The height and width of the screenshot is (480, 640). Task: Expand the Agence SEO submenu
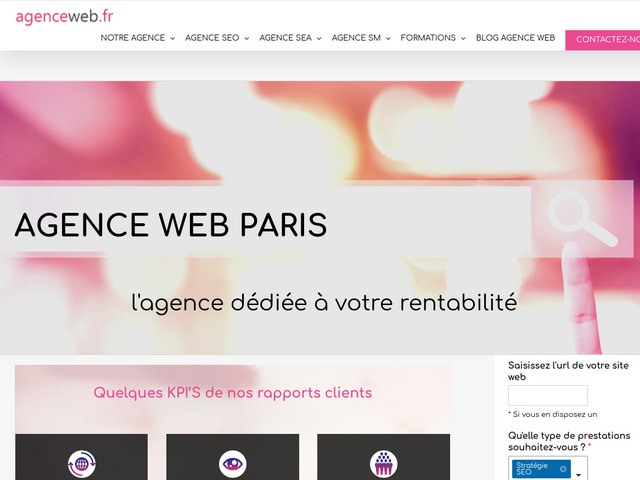point(216,38)
